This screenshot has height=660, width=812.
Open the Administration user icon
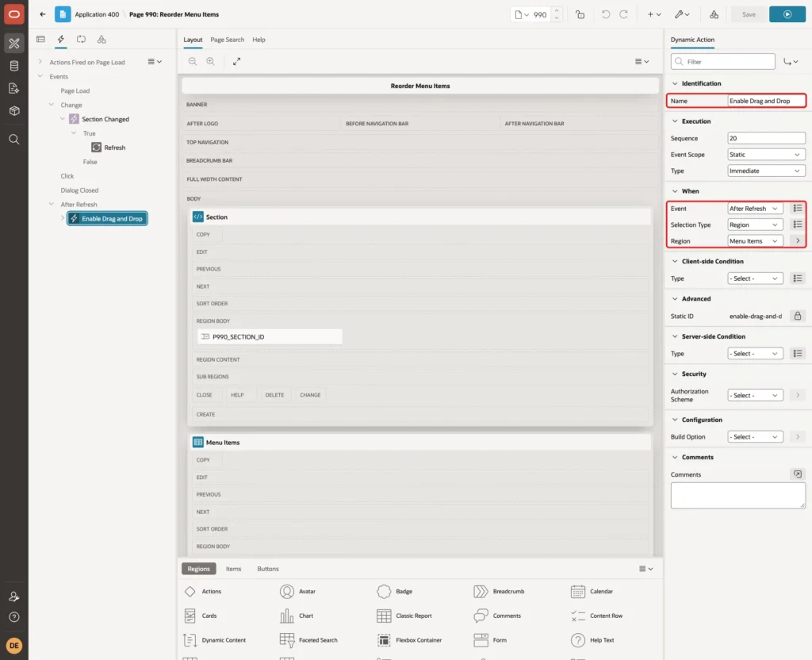[x=14, y=597]
